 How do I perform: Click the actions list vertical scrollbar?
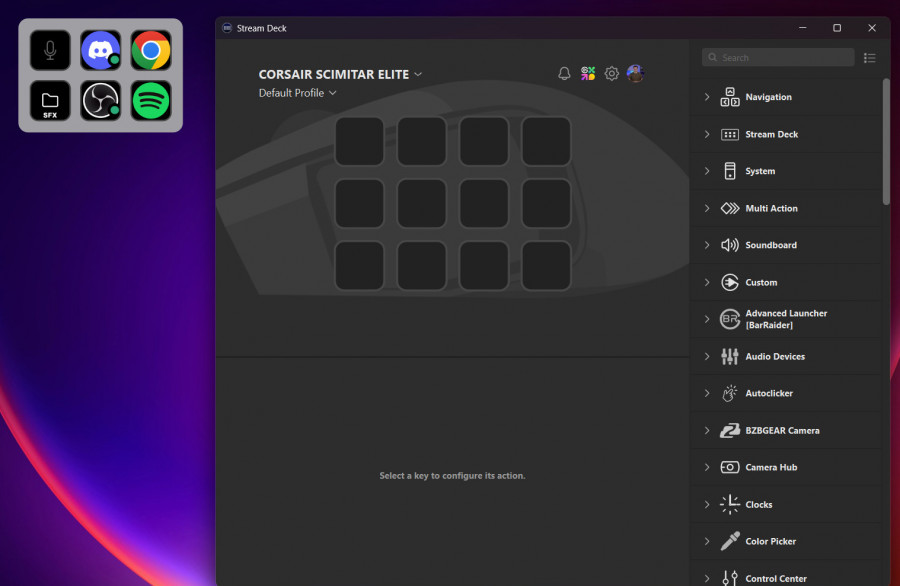[x=886, y=140]
